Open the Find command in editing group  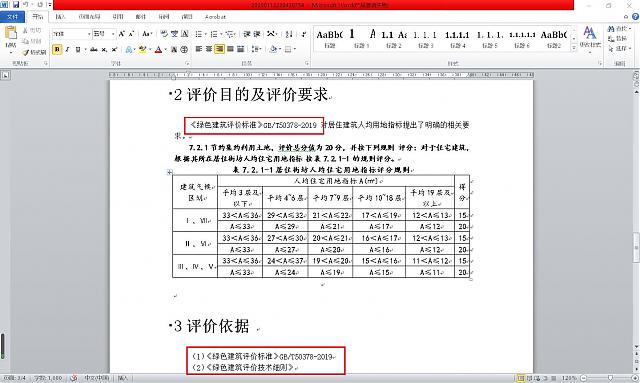click(x=619, y=29)
